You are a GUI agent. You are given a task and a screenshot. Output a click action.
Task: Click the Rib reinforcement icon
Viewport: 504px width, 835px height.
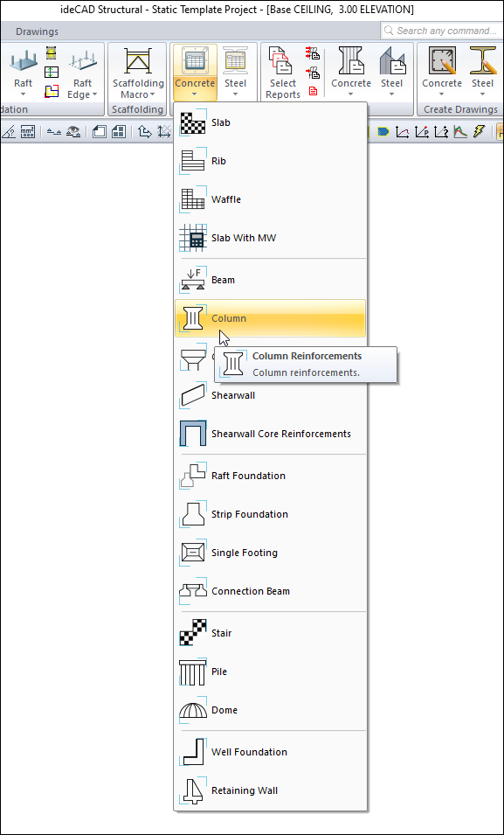192,161
